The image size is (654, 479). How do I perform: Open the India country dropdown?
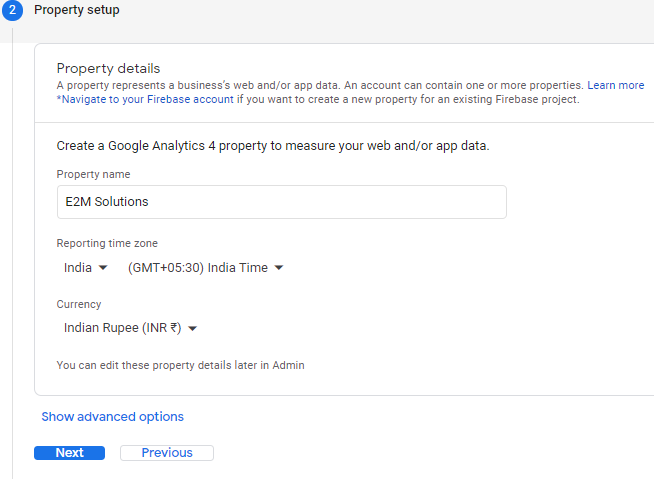[x=85, y=268]
